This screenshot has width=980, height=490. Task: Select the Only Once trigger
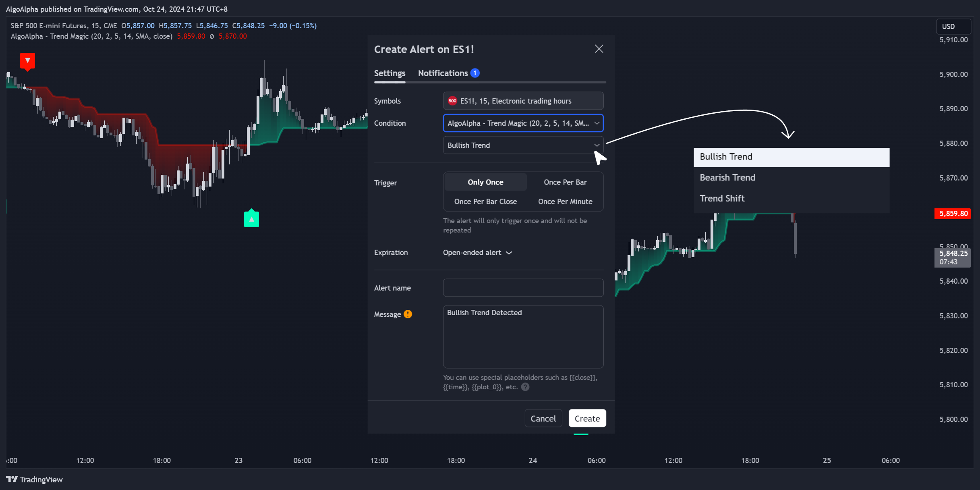(x=485, y=182)
